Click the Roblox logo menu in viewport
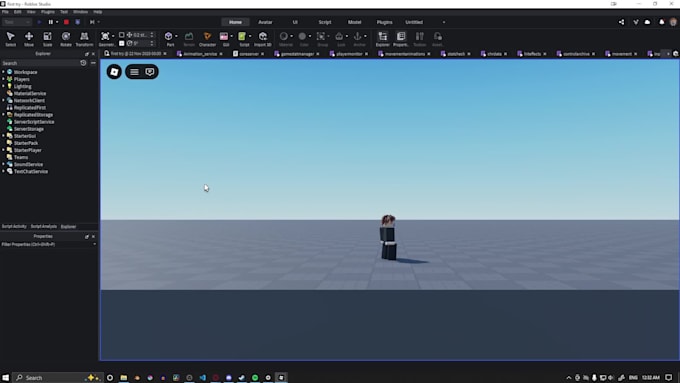The height and width of the screenshot is (383, 680). tap(114, 72)
